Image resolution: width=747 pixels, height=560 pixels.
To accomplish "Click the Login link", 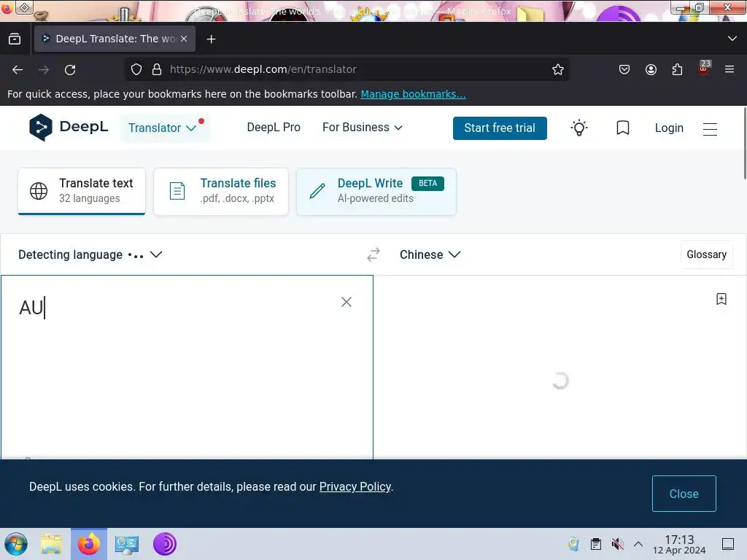I will point(669,128).
